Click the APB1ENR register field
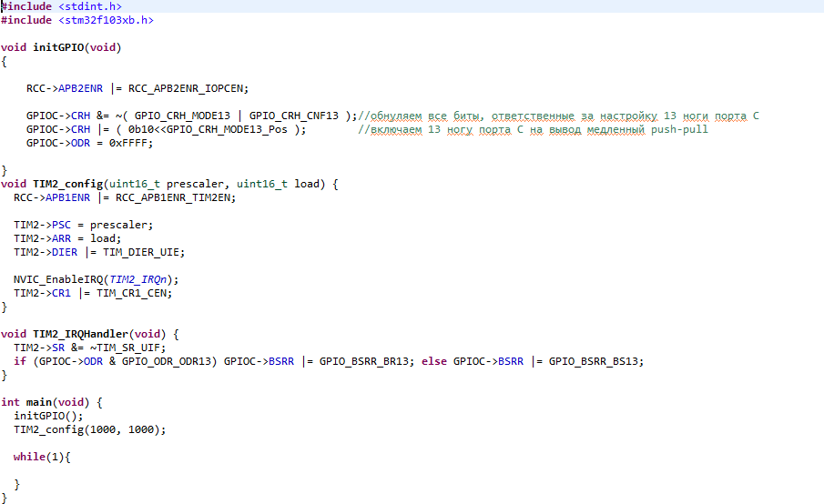 click(67, 197)
